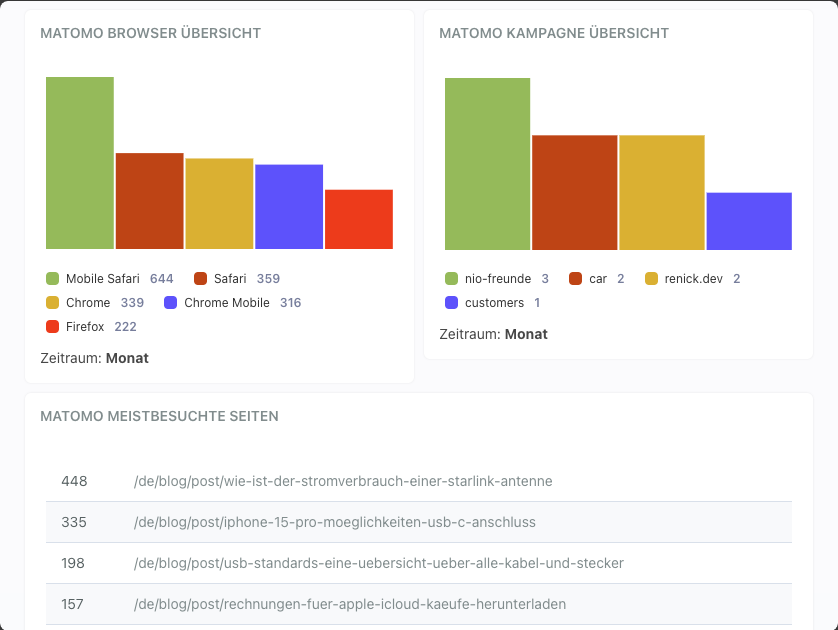Click the nio-freunde legend label
Viewport: 838px width, 630px height.
498,278
